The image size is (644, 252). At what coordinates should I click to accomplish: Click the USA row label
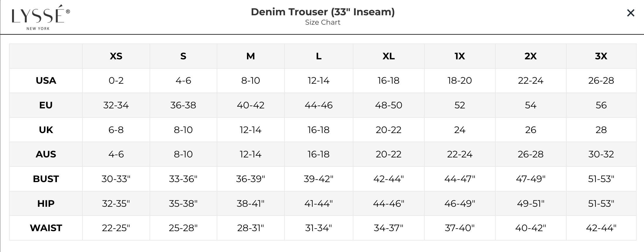coord(46,80)
